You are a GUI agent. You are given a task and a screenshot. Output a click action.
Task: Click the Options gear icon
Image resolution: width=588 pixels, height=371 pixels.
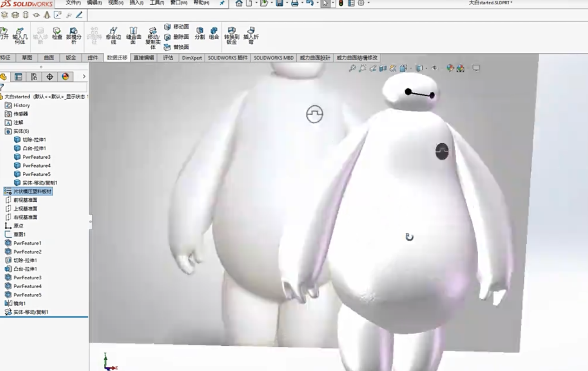[x=361, y=3]
